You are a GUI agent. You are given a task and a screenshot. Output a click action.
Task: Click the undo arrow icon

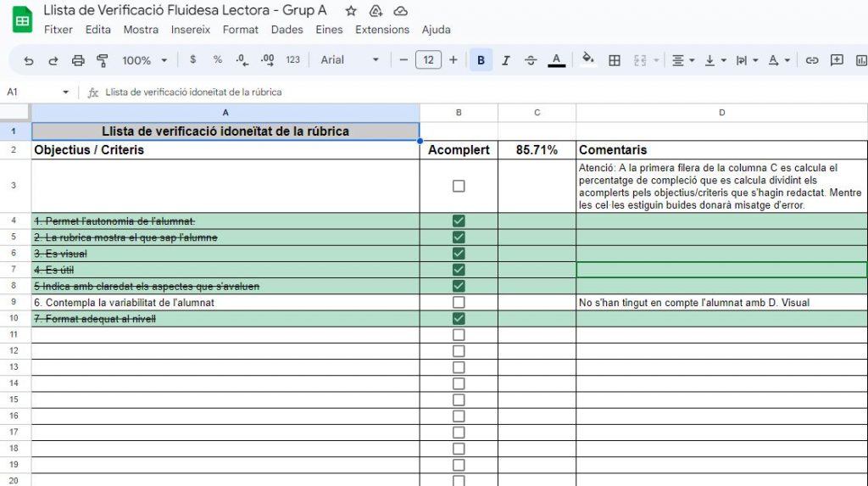(29, 60)
